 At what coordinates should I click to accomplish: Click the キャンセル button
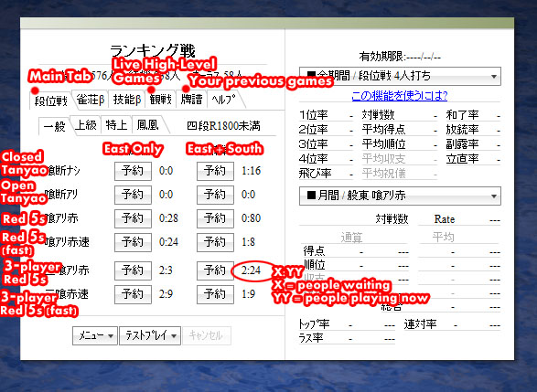207,335
